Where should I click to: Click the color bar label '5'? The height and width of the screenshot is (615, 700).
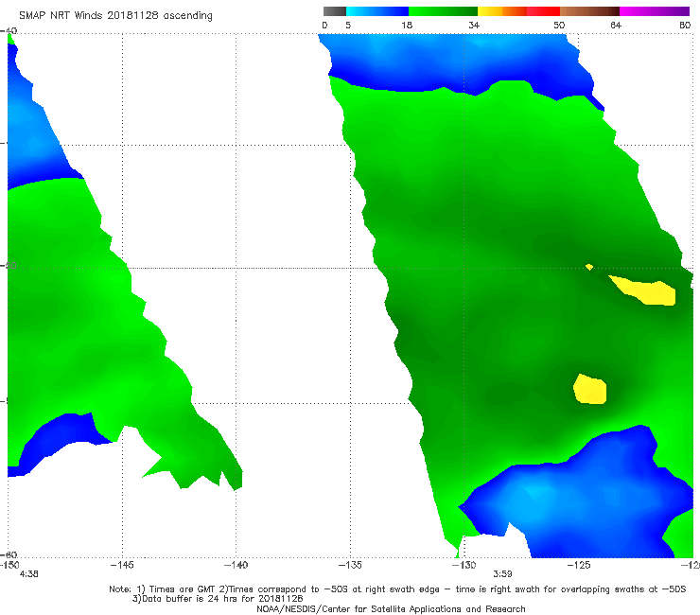[348, 26]
